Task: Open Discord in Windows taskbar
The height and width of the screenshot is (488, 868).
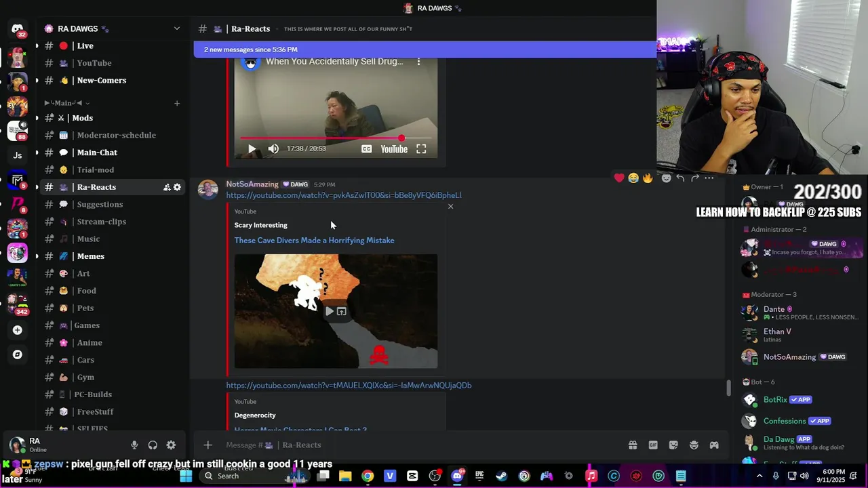Action: pyautogui.click(x=457, y=476)
